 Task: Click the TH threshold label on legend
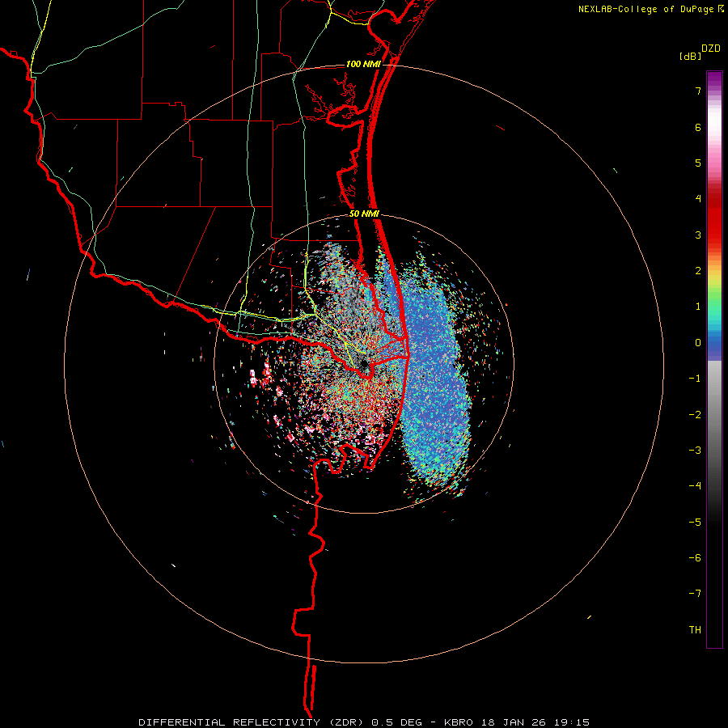[695, 630]
